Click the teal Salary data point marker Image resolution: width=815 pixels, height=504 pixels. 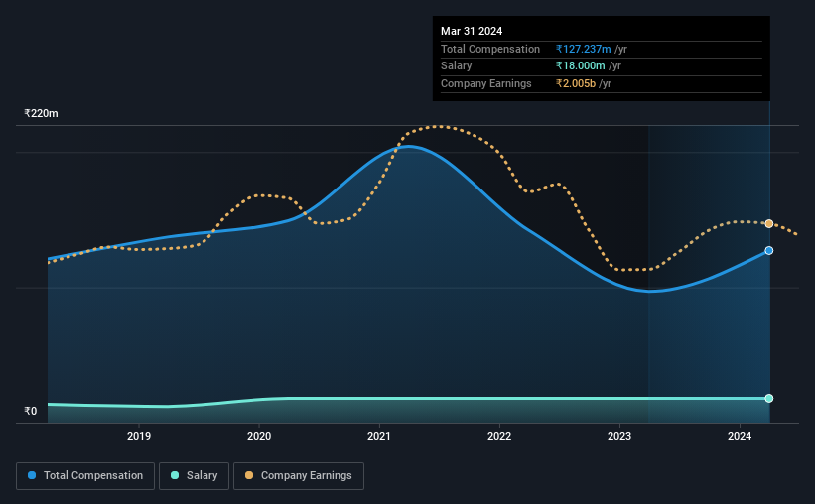pyautogui.click(x=768, y=399)
